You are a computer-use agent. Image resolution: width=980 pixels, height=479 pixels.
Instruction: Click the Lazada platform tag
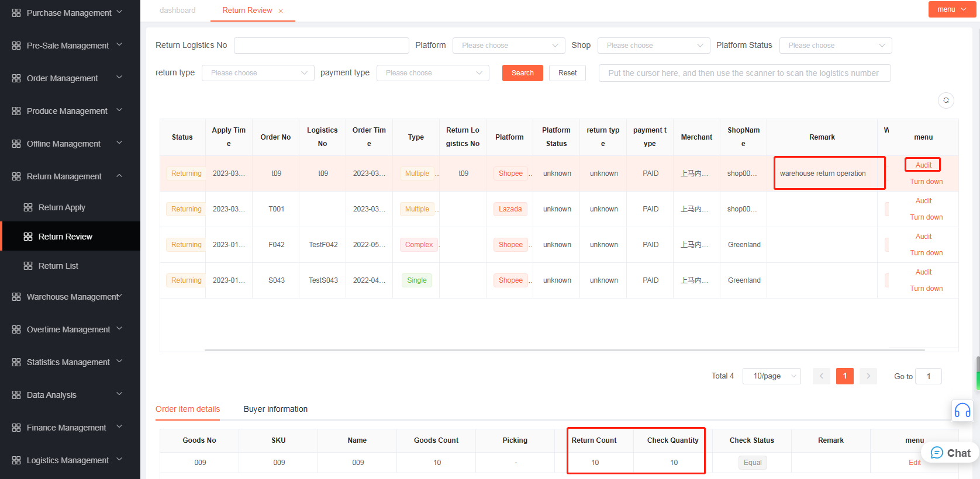[510, 209]
